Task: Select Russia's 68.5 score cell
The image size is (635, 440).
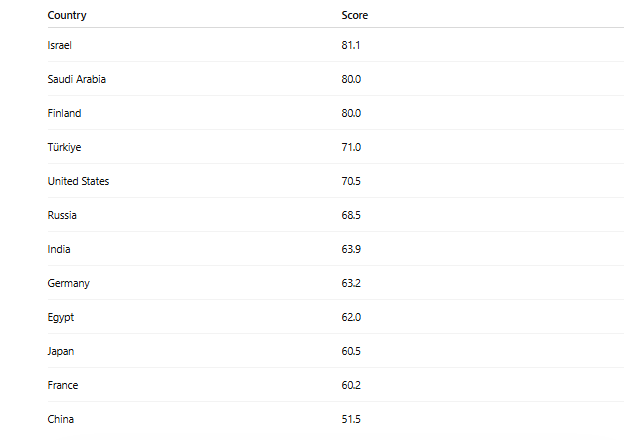Action: pyautogui.click(x=351, y=215)
